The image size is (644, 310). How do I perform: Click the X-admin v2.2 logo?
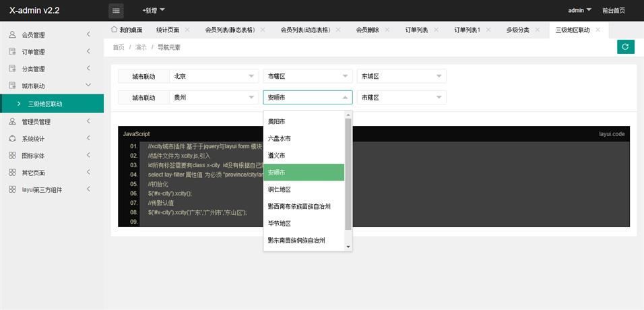click(x=34, y=11)
